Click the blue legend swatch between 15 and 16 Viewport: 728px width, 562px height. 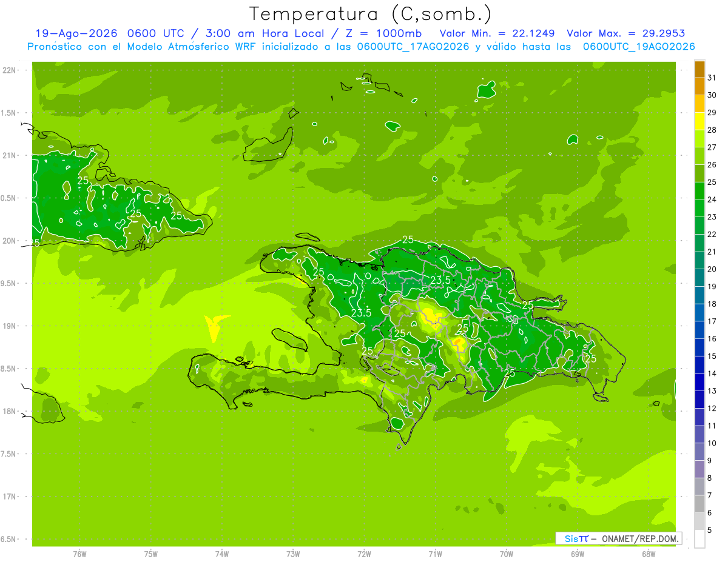click(699, 347)
